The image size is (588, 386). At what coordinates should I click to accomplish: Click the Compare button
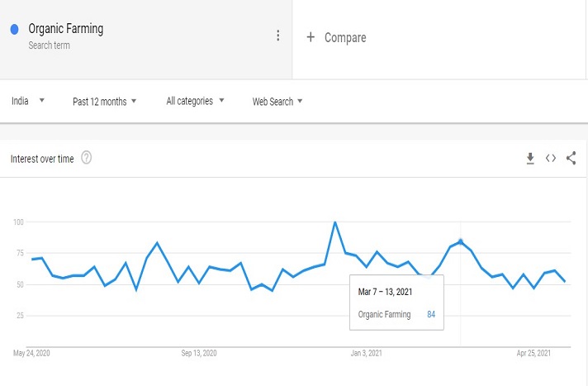(344, 37)
